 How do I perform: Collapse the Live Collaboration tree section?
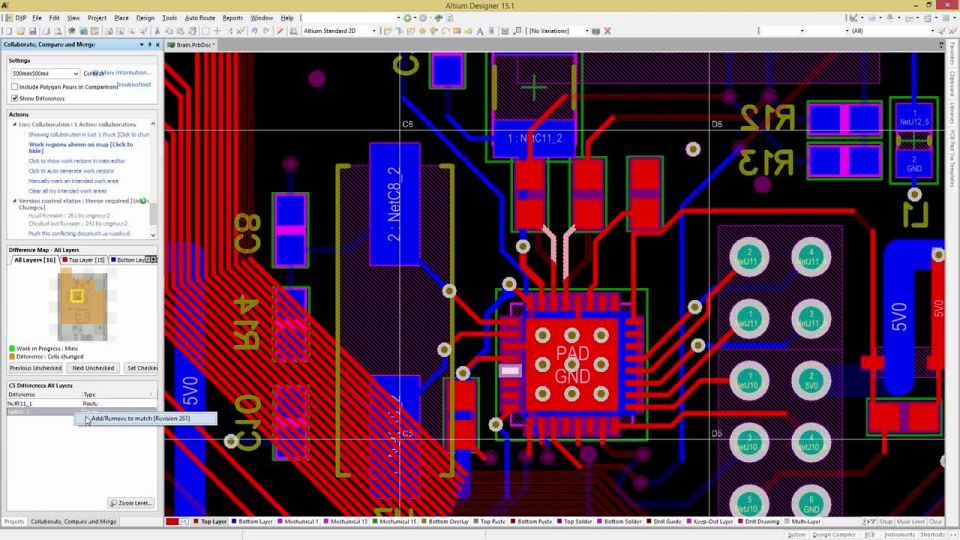(15, 124)
